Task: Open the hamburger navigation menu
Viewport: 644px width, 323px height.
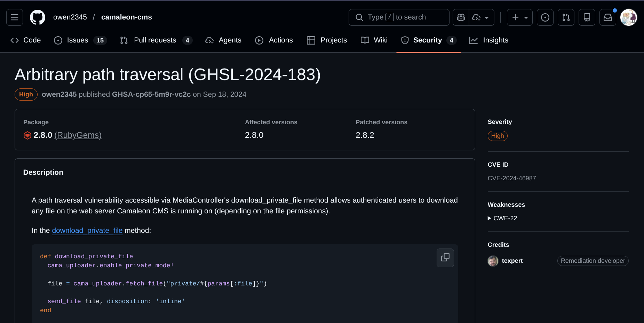Action: click(x=15, y=17)
